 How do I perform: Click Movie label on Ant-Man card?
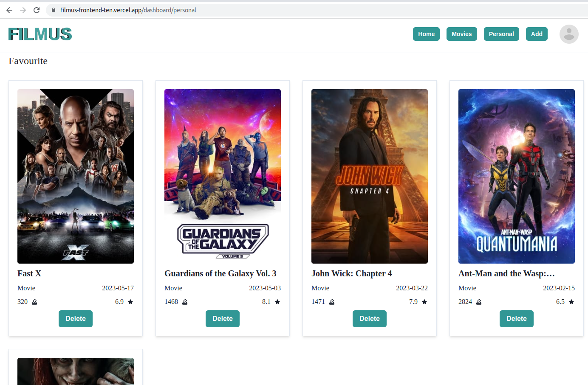pos(467,288)
